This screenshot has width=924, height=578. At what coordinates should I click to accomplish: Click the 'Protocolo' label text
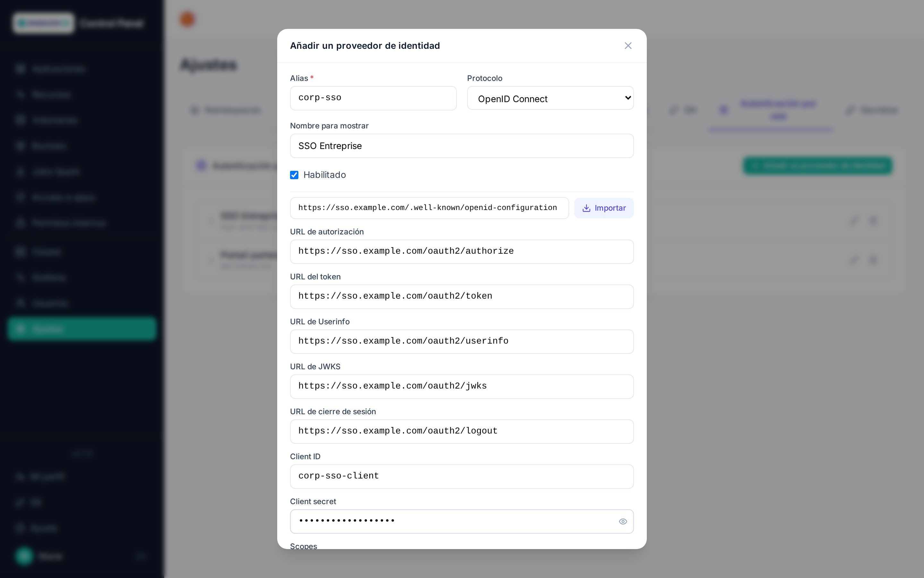click(x=484, y=78)
